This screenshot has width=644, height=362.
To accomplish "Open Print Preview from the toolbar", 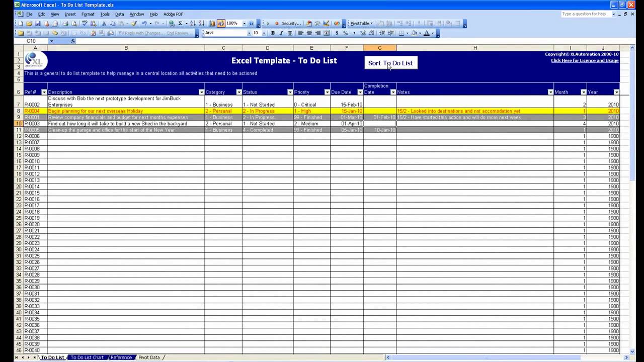I will (74, 23).
